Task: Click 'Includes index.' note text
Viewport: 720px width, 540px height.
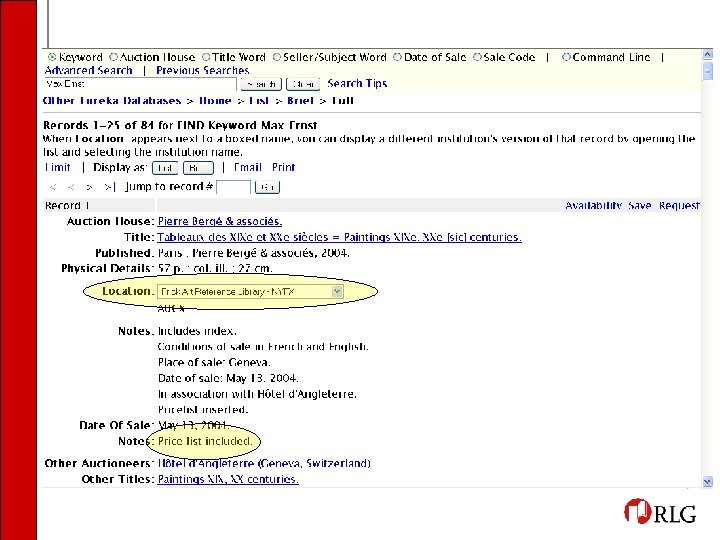Action: [x=197, y=331]
